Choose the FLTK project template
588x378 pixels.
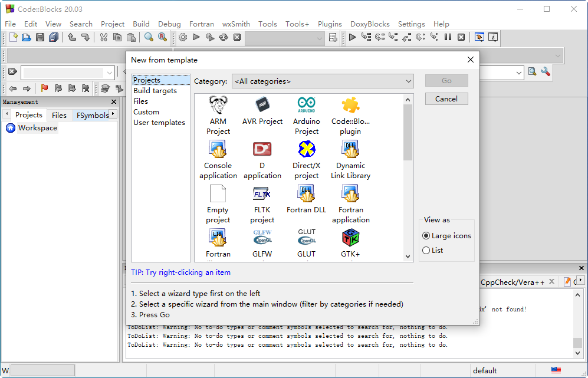click(x=262, y=204)
